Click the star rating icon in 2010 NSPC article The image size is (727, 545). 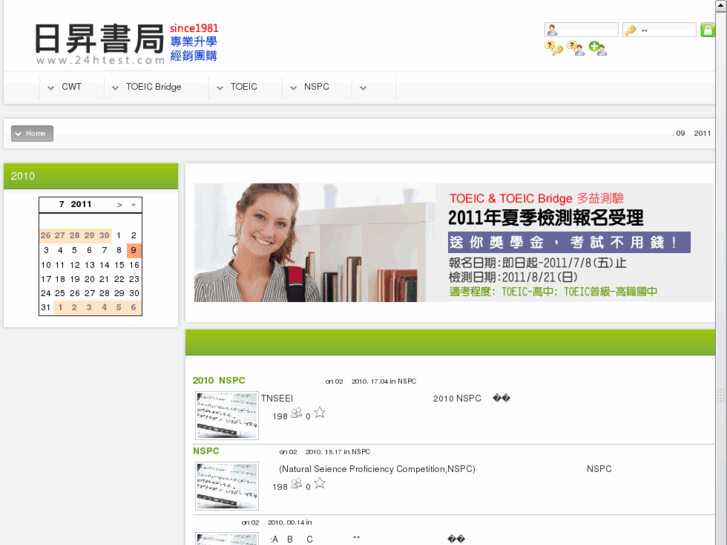click(x=319, y=412)
